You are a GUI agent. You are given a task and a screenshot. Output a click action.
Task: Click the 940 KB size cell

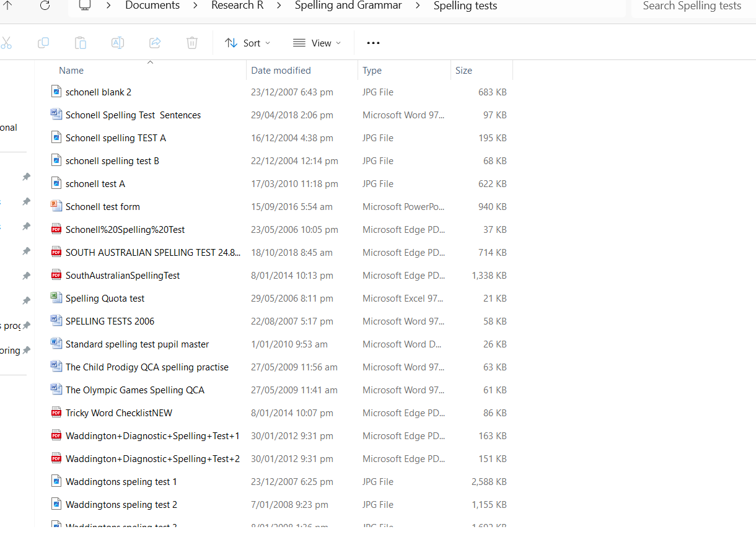tap(493, 206)
